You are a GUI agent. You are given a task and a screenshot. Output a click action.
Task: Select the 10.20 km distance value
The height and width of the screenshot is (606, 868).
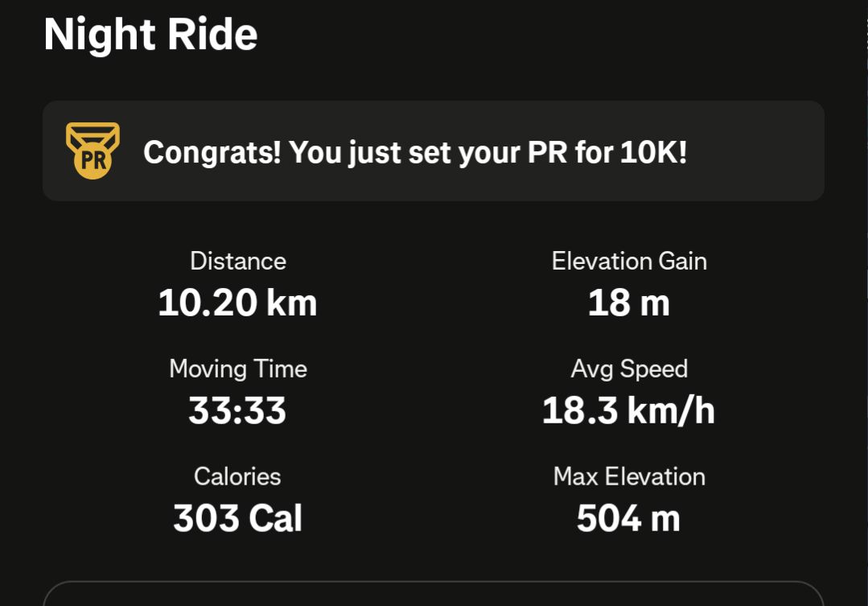pos(237,303)
